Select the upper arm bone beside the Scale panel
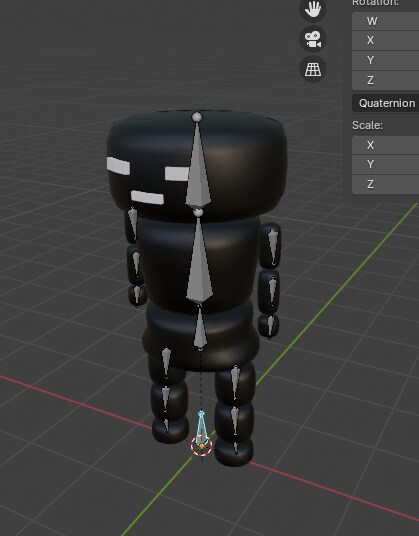 pyautogui.click(x=273, y=246)
